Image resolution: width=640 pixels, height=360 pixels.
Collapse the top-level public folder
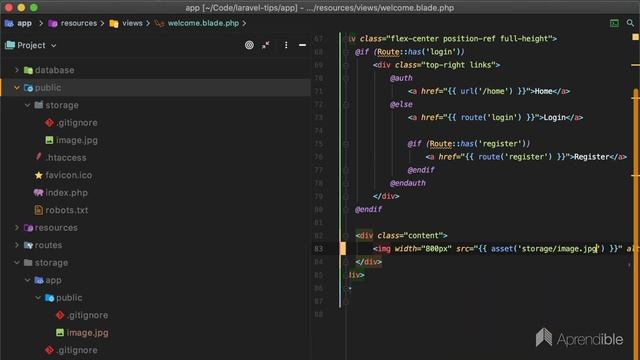(17, 88)
